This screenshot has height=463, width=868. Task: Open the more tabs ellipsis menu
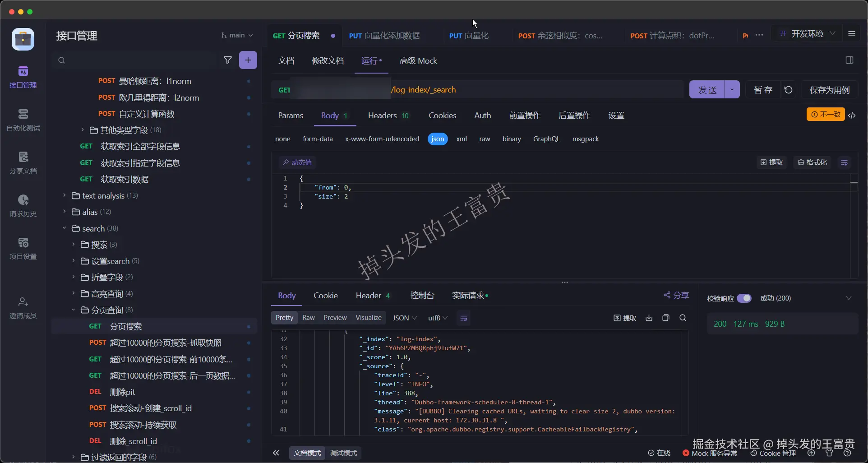[x=759, y=35]
